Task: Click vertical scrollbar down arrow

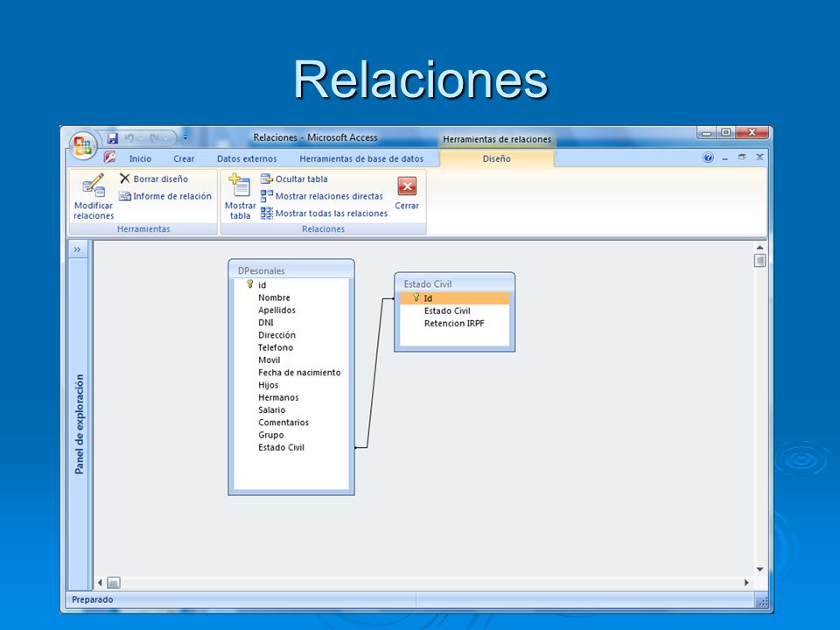Action: (x=759, y=570)
